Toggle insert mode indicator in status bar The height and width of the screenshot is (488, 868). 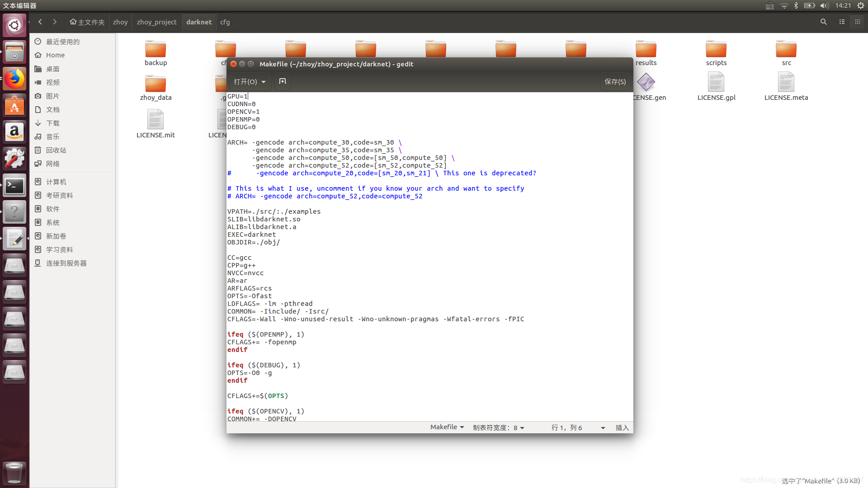click(x=622, y=427)
